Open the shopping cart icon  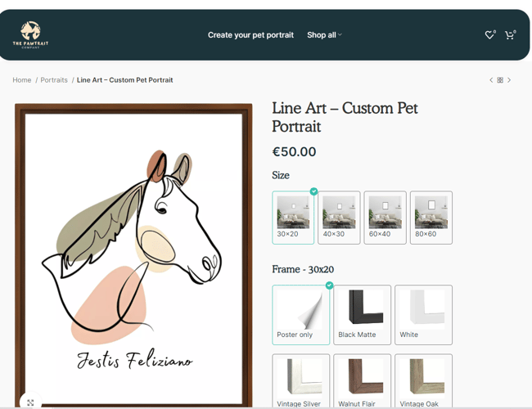(509, 35)
